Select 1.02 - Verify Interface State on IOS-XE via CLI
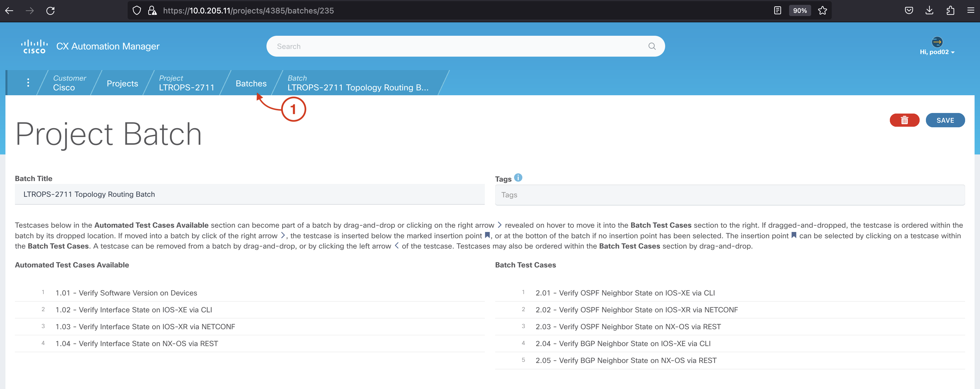 250,309
